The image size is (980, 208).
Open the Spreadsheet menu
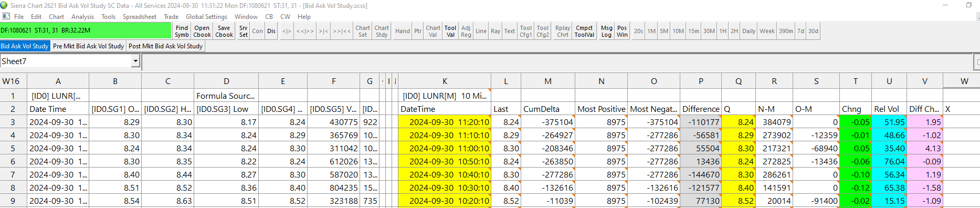coord(139,16)
